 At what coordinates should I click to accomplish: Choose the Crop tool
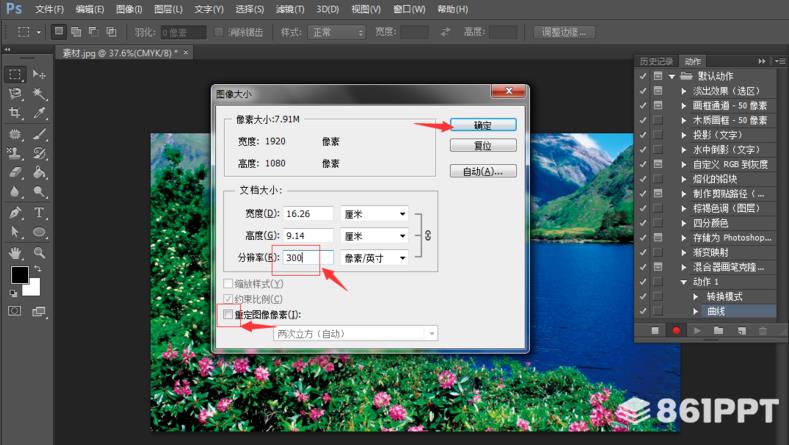click(16, 114)
